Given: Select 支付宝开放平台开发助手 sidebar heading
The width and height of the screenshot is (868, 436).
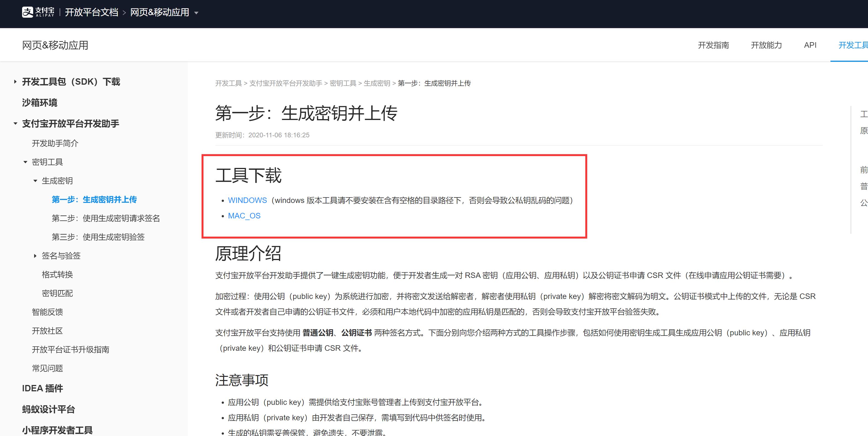Looking at the screenshot, I should (x=71, y=124).
